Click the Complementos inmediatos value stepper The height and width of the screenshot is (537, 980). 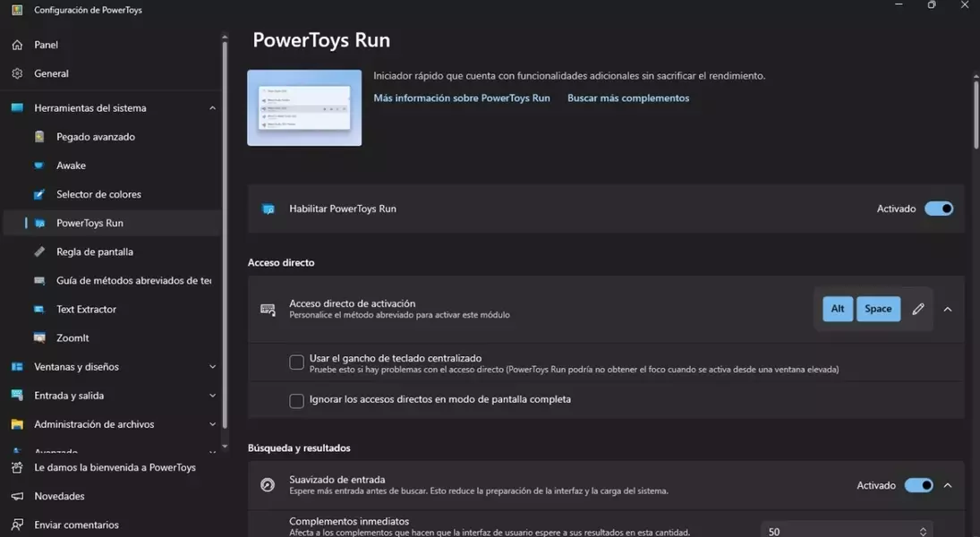click(x=922, y=531)
